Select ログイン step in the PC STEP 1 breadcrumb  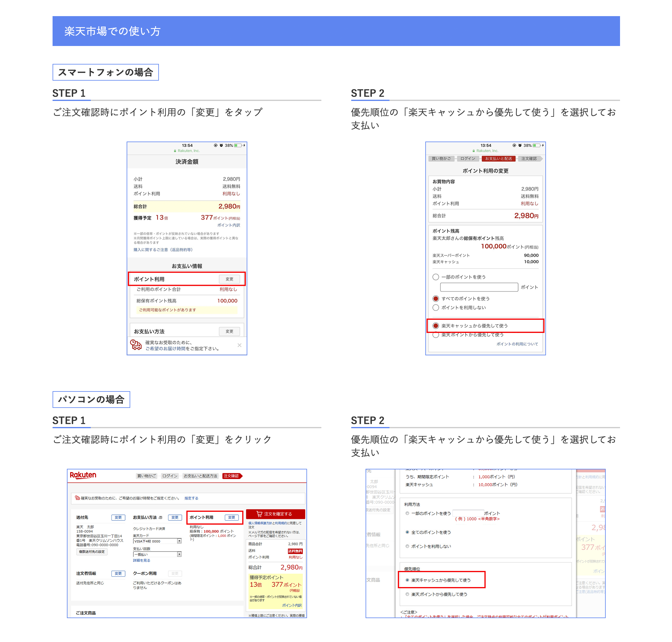[x=170, y=476]
